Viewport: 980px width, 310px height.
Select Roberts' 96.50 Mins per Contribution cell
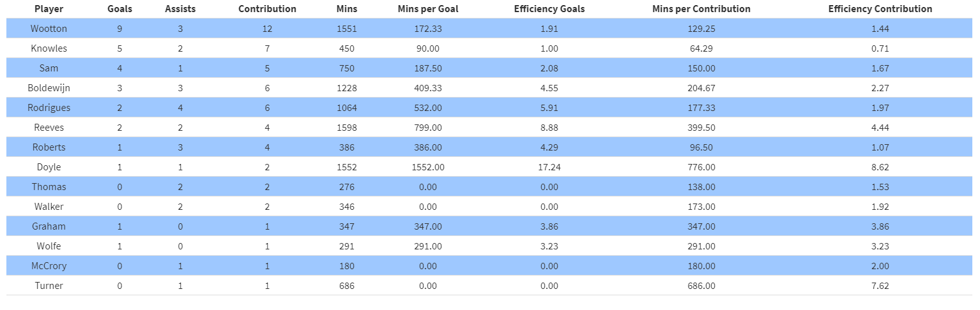click(701, 147)
